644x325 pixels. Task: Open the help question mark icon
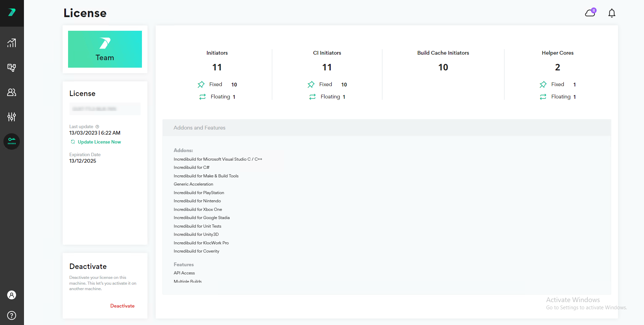[x=12, y=315]
